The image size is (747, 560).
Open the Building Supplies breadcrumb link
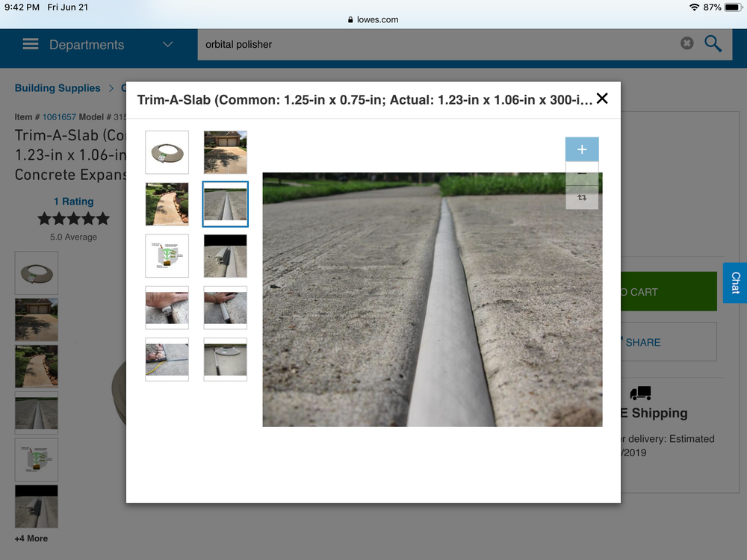tap(58, 88)
